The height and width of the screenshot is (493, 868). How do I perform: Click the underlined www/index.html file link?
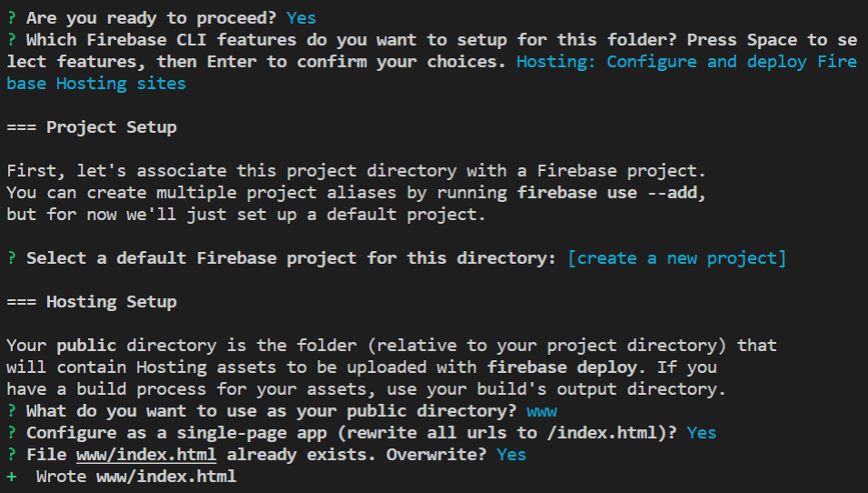click(x=146, y=455)
